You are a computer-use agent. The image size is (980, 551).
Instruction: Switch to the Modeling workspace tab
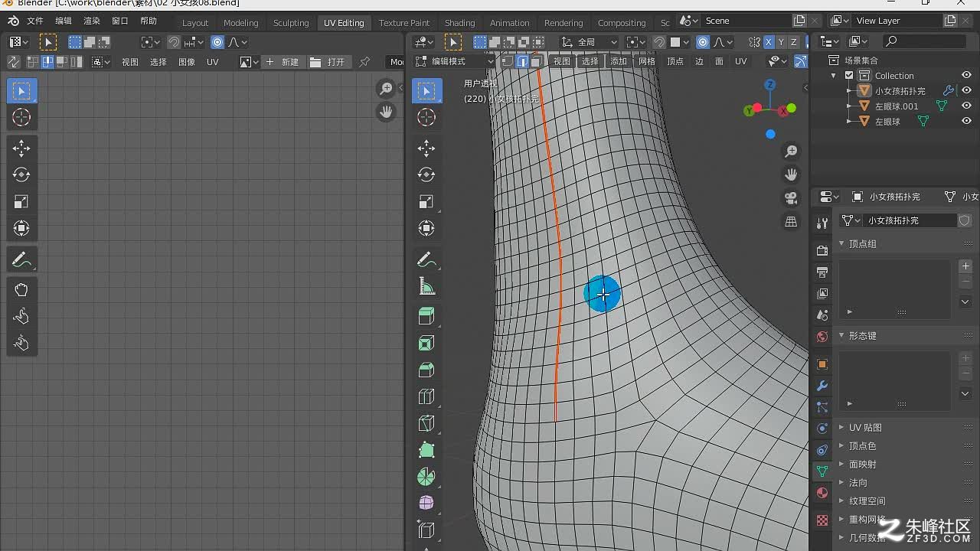click(x=240, y=22)
